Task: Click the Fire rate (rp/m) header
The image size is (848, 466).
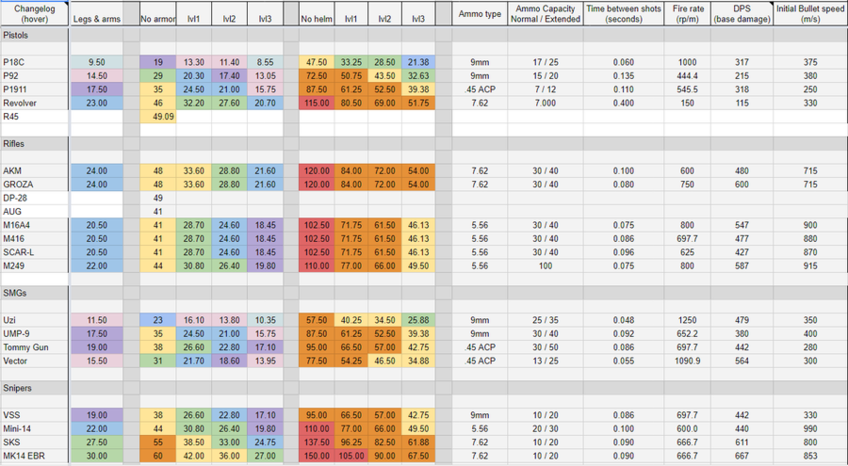Action: tap(687, 14)
